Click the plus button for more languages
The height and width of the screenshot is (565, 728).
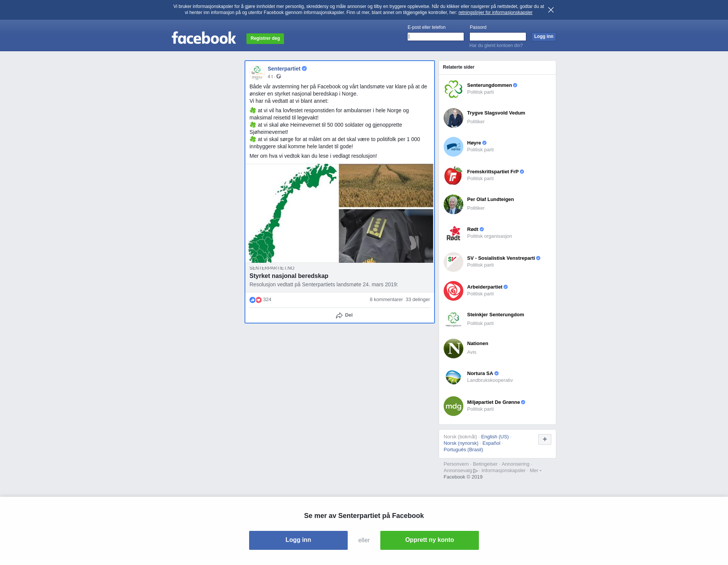545,439
